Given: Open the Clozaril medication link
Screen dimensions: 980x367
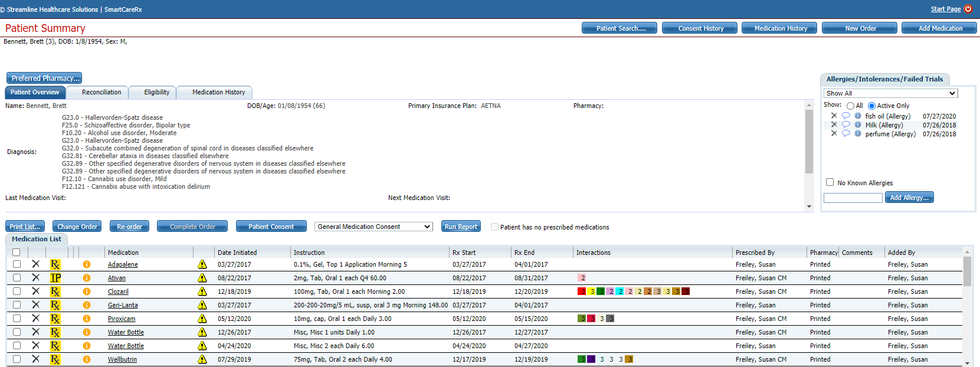Looking at the screenshot, I should click(x=118, y=291).
